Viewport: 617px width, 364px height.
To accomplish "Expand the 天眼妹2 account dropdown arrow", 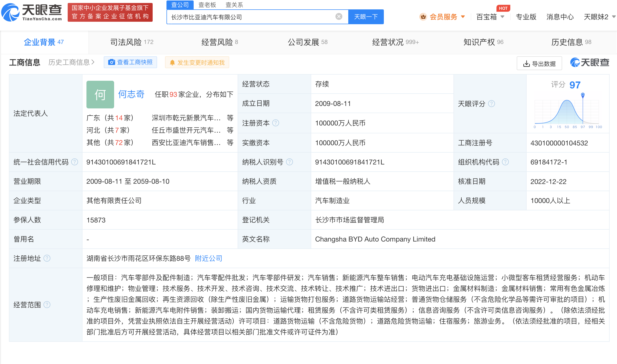I will (614, 17).
